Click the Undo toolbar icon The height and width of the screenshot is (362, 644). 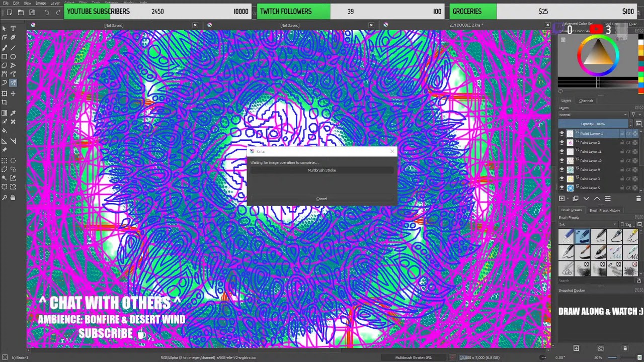point(47,12)
